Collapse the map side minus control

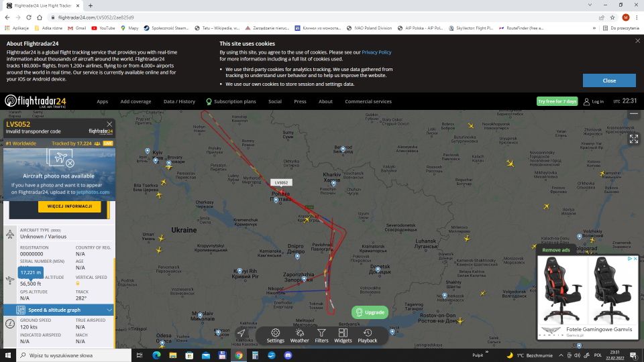634,114
